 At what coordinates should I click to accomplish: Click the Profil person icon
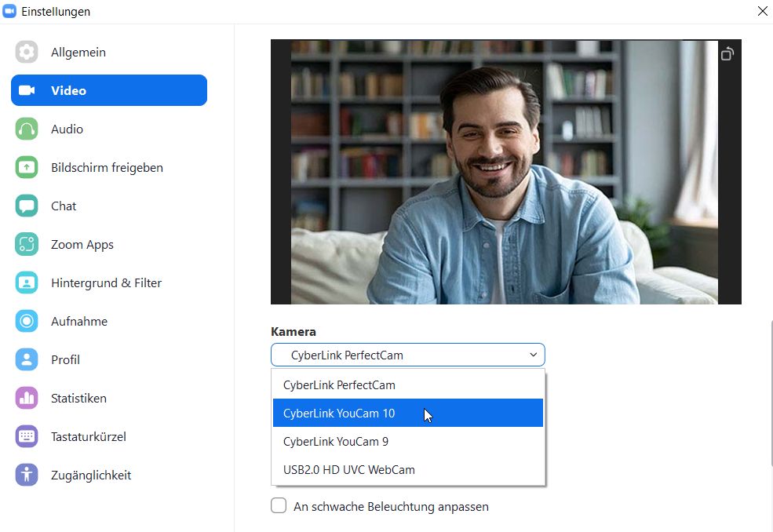pos(27,359)
